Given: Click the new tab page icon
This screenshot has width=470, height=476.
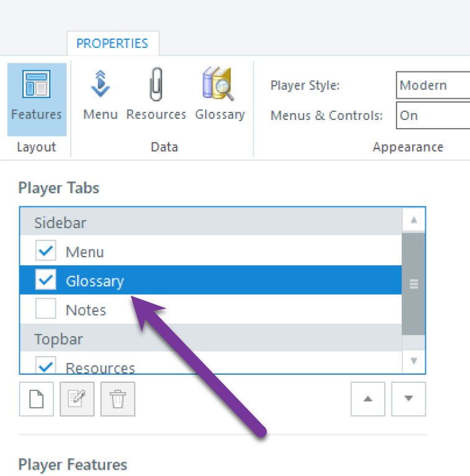Looking at the screenshot, I should coord(37,399).
